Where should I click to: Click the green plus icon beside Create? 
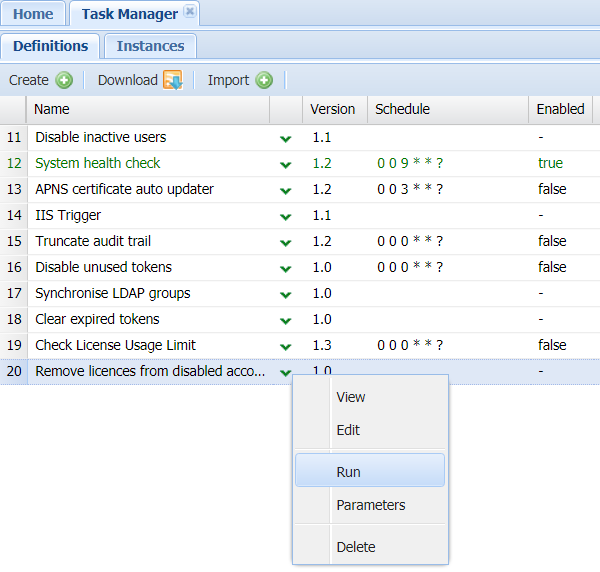tap(64, 80)
